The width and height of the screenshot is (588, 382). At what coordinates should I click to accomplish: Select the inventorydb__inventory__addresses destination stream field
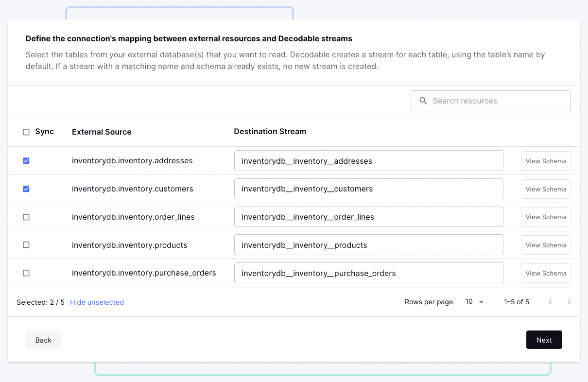coord(369,161)
